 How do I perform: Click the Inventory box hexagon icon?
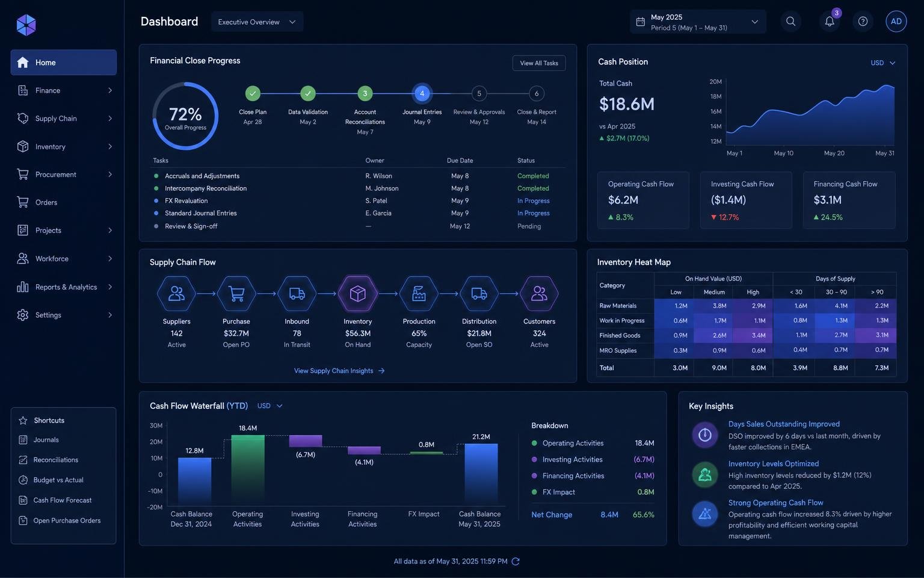358,294
